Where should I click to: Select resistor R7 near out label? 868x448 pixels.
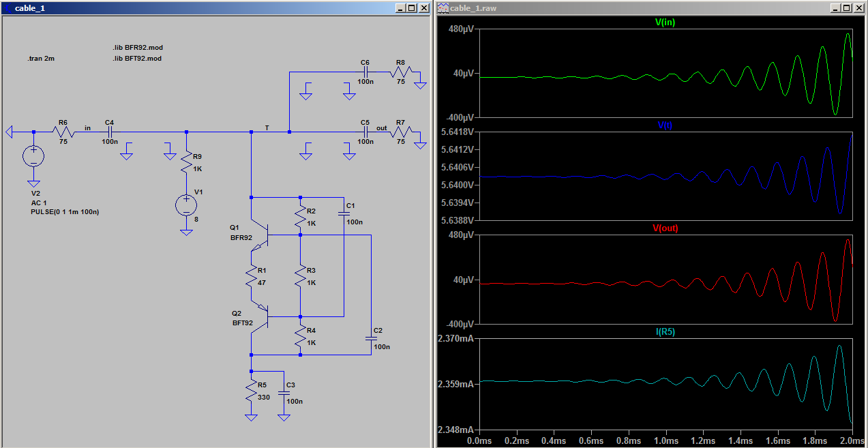click(400, 132)
